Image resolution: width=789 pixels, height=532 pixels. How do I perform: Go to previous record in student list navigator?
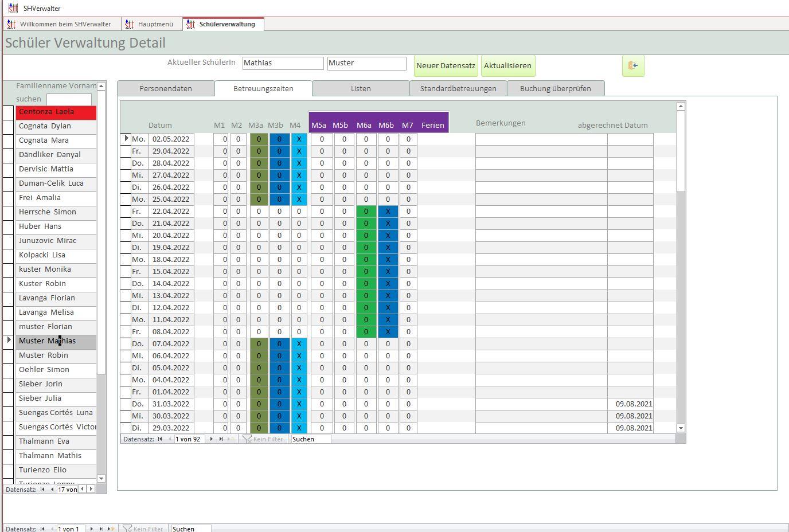[52, 490]
